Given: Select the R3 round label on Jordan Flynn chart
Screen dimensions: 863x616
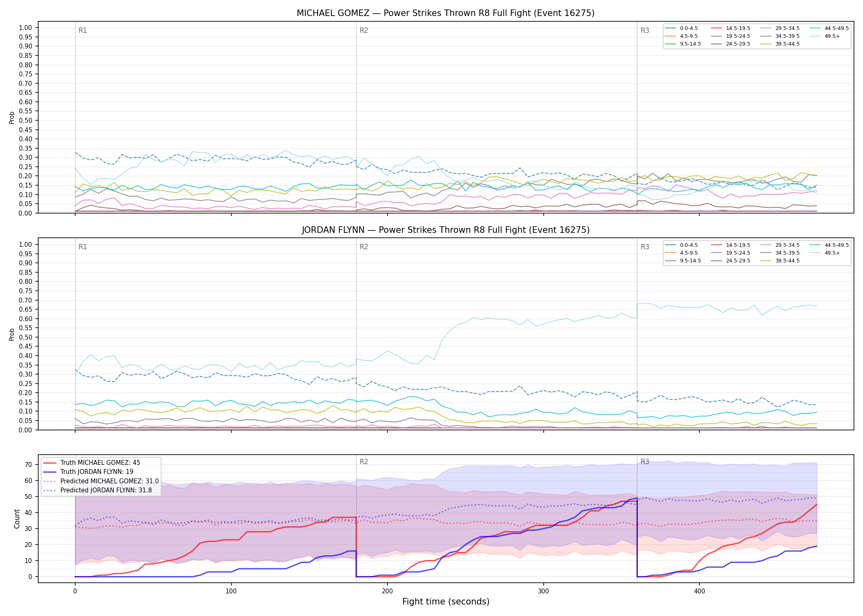Looking at the screenshot, I should tap(645, 247).
